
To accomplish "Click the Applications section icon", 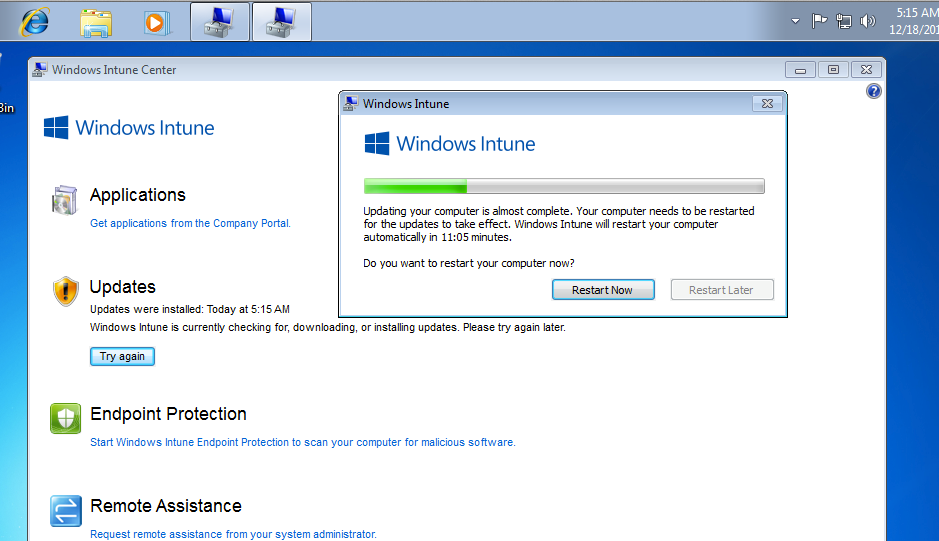I will [65, 200].
